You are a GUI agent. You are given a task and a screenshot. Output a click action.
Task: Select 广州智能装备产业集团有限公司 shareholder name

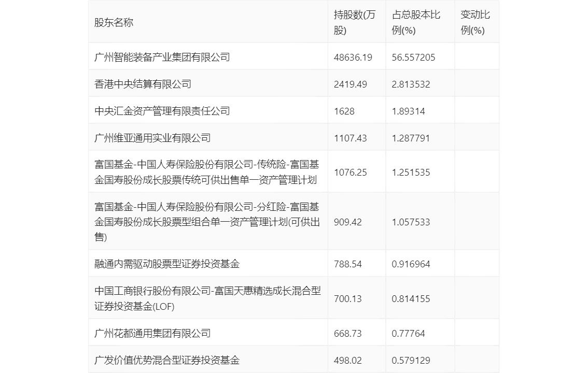(x=162, y=58)
